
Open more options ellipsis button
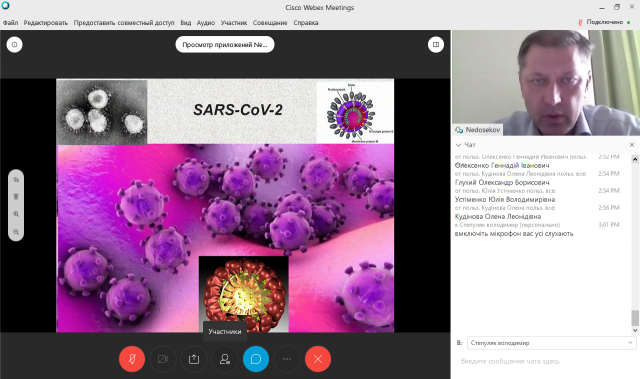click(287, 359)
